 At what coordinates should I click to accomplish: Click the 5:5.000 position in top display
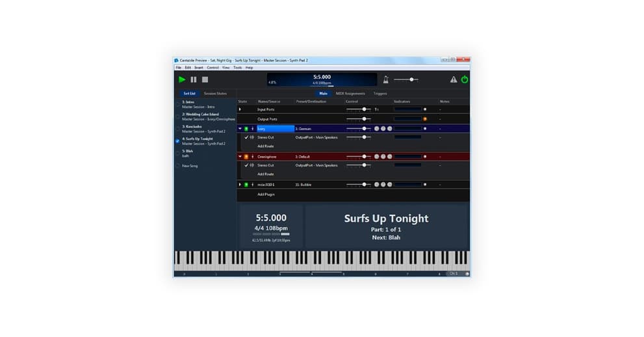pos(322,77)
